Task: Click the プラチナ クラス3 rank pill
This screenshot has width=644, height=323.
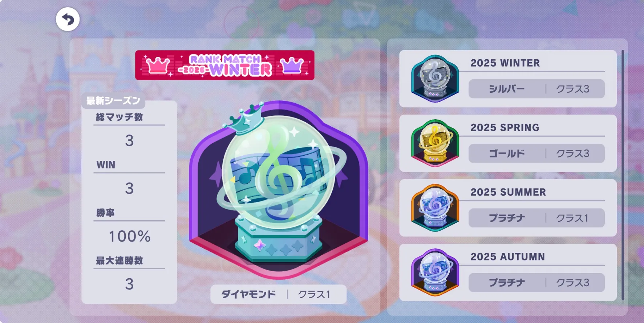Action: [x=536, y=283]
